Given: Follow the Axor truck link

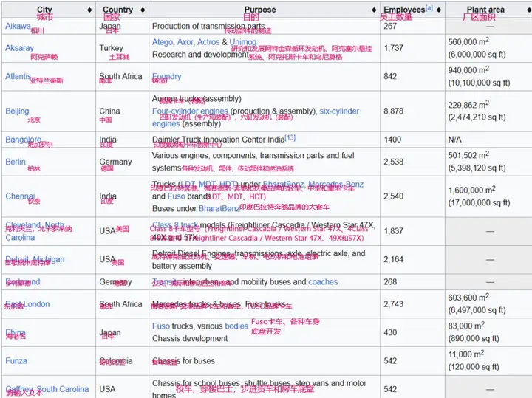Looking at the screenshot, I should 185,42.
